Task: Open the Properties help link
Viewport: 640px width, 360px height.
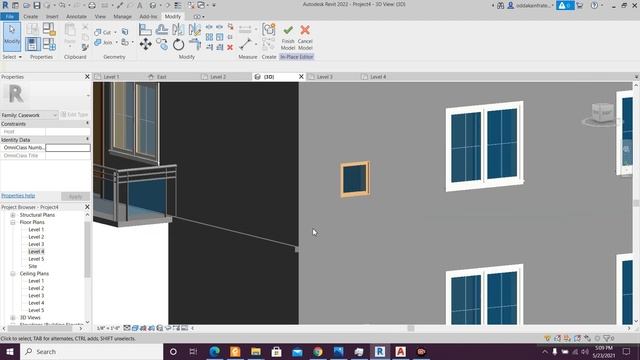Action: pos(18,196)
